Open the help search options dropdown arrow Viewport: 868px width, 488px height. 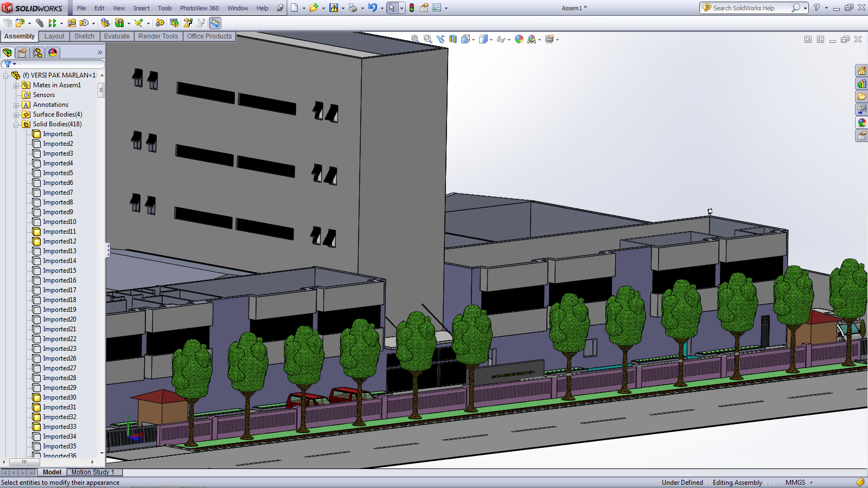[806, 8]
